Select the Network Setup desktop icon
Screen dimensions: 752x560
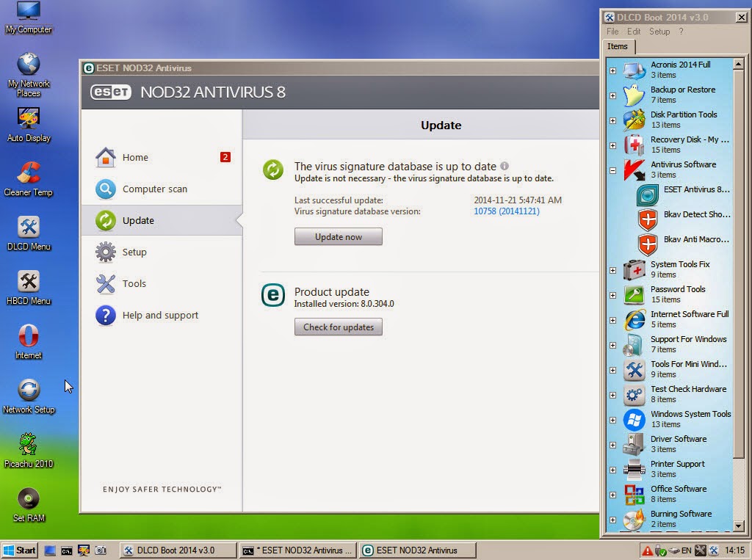tap(29, 396)
